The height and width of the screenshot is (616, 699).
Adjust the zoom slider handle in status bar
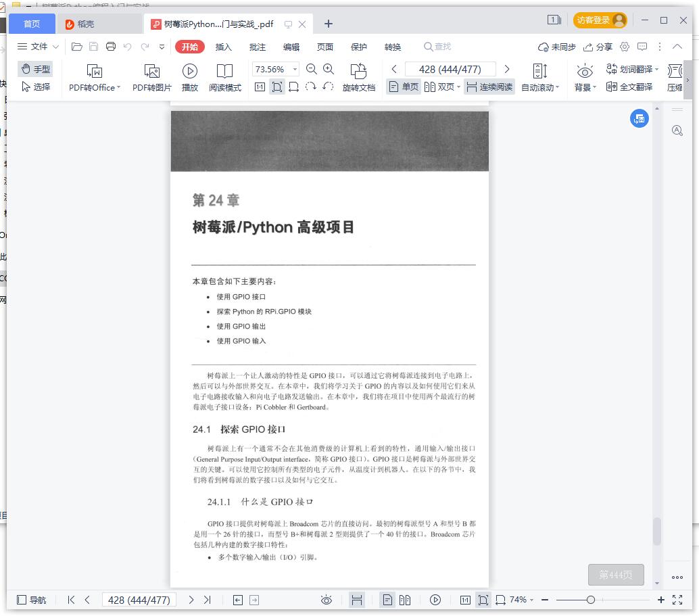click(x=591, y=600)
